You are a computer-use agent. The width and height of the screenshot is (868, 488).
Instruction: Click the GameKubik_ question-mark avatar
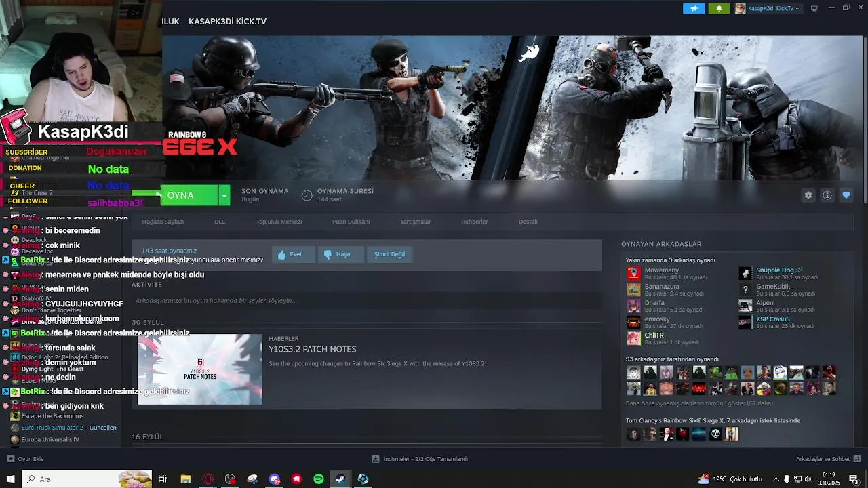[x=745, y=289]
